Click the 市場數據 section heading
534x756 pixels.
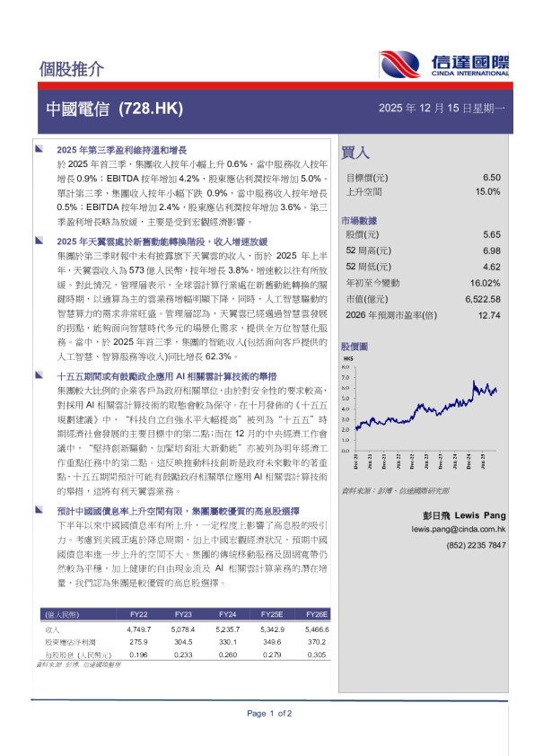pos(359,221)
